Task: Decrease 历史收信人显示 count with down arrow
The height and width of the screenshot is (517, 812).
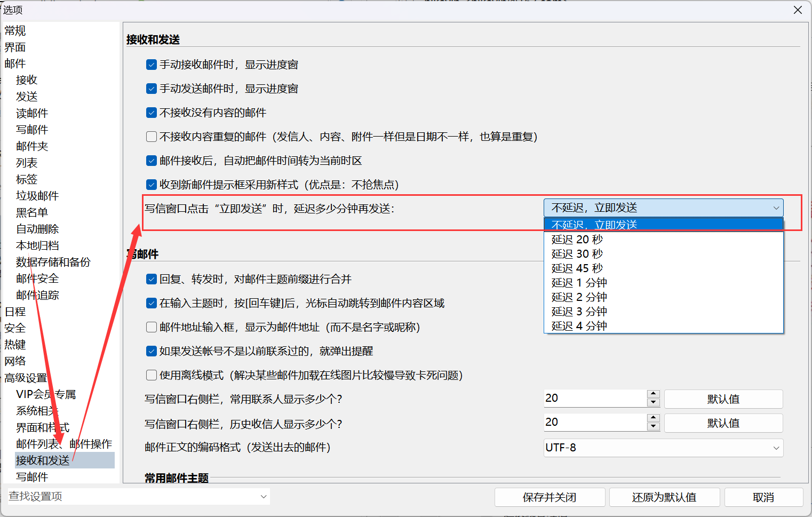Action: tap(654, 426)
